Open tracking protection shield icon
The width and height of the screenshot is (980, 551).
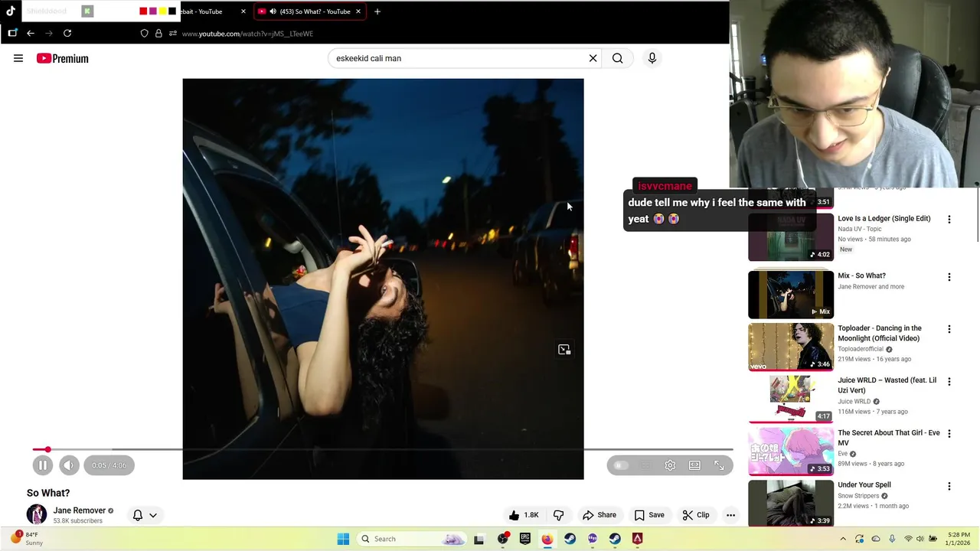pos(144,34)
